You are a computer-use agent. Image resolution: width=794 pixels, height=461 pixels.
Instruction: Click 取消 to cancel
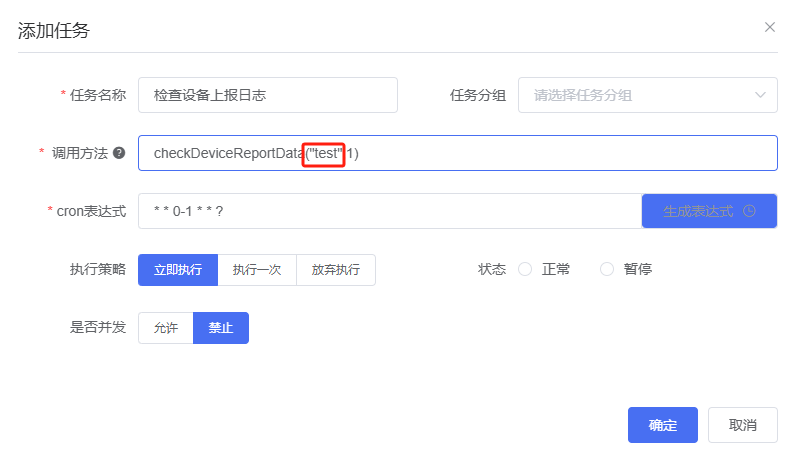(743, 425)
